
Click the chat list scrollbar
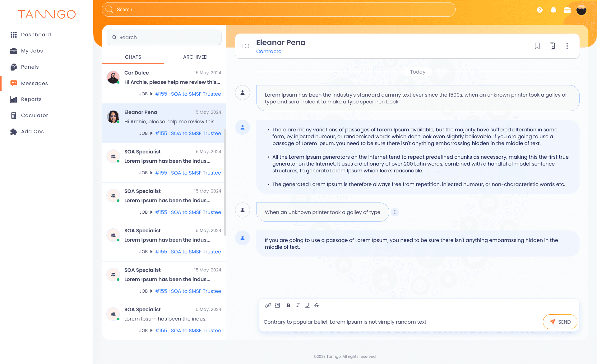tap(225, 183)
